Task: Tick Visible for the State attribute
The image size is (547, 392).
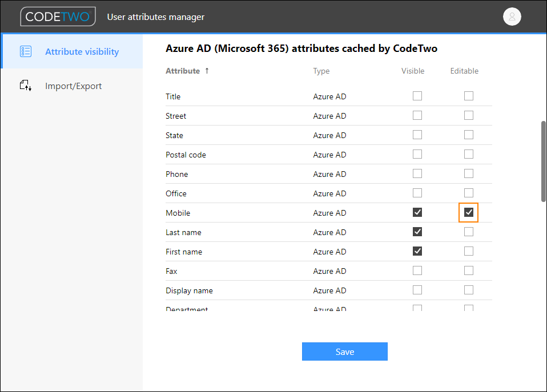Action: [x=417, y=135]
